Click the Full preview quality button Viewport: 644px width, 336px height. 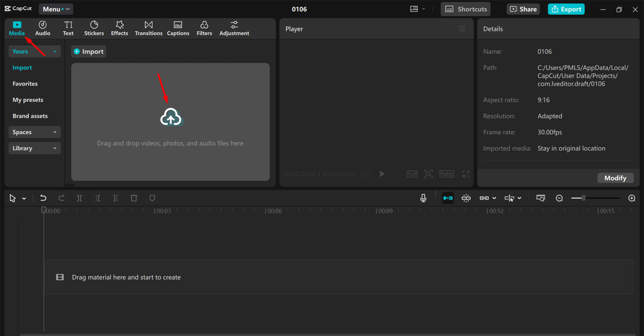[x=412, y=174]
